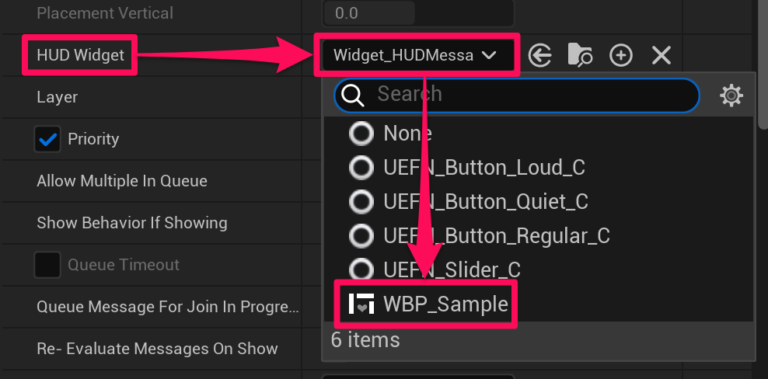Click the Use Selected Asset arrow icon
The width and height of the screenshot is (768, 379).
pos(540,55)
